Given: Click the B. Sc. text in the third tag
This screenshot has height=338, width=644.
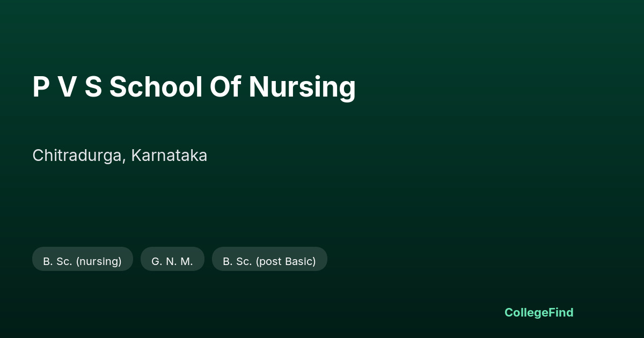Looking at the screenshot, I should tap(237, 261).
